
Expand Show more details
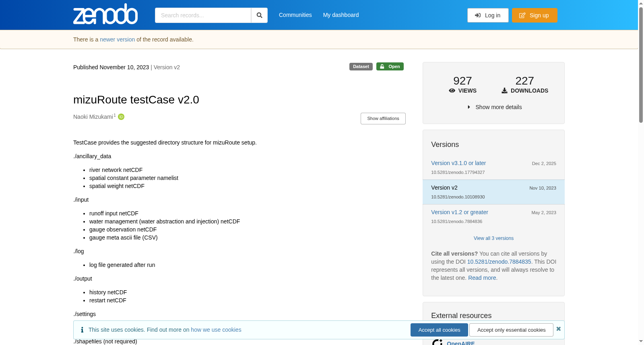tap(494, 107)
